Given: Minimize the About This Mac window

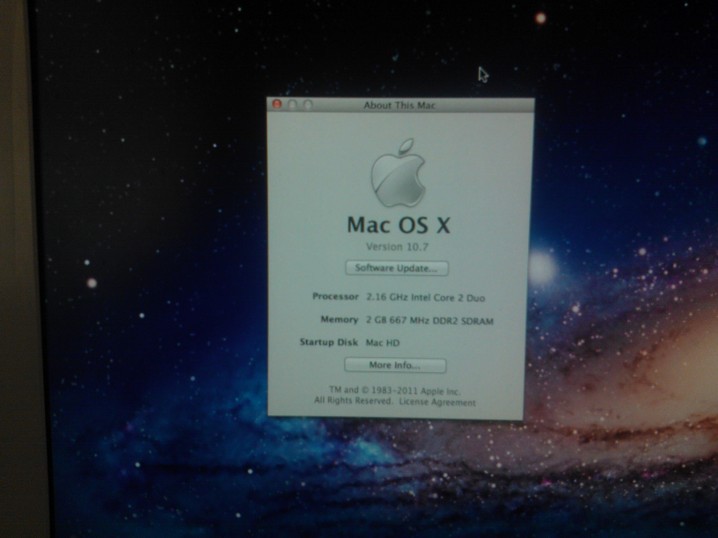Looking at the screenshot, I should tap(293, 105).
